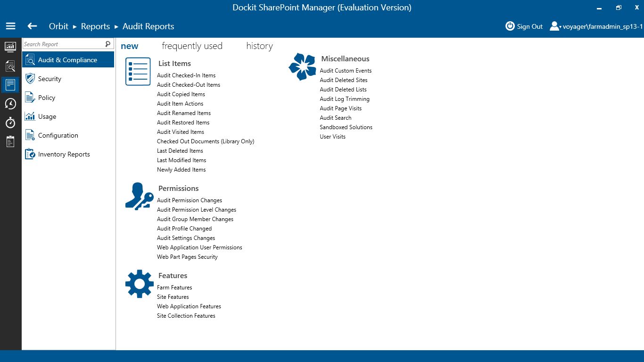Click the Usage chart icon
This screenshot has height=362, width=644.
coord(30,116)
